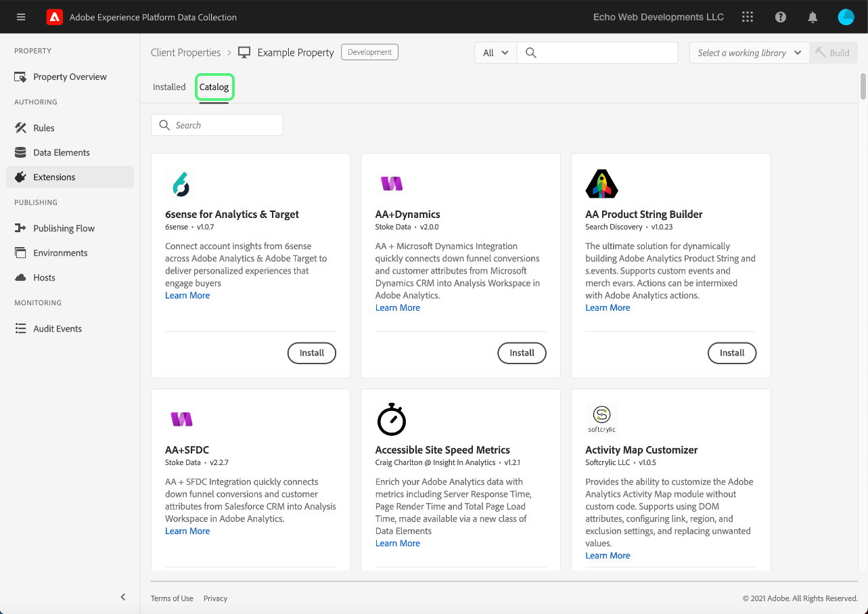This screenshot has width=868, height=614.
Task: Open the hamburger navigation menu
Action: (x=21, y=17)
